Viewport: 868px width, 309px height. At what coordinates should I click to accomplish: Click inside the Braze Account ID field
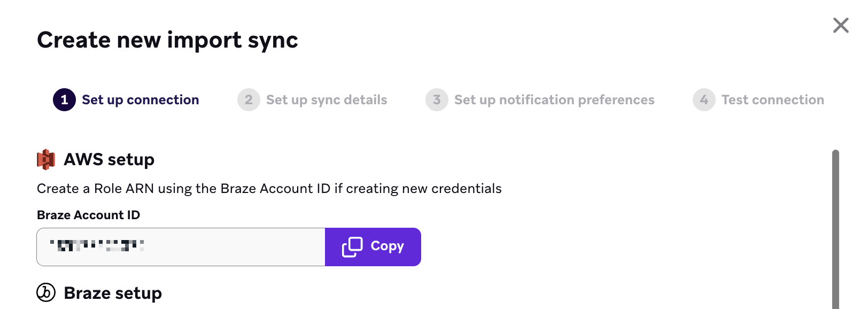pyautogui.click(x=182, y=246)
